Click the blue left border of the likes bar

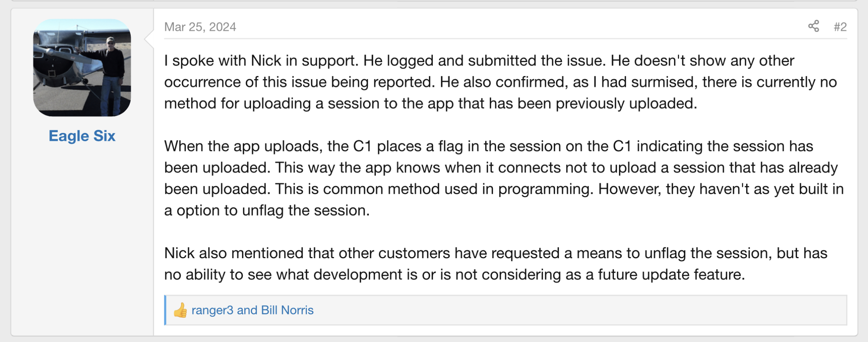(165, 310)
